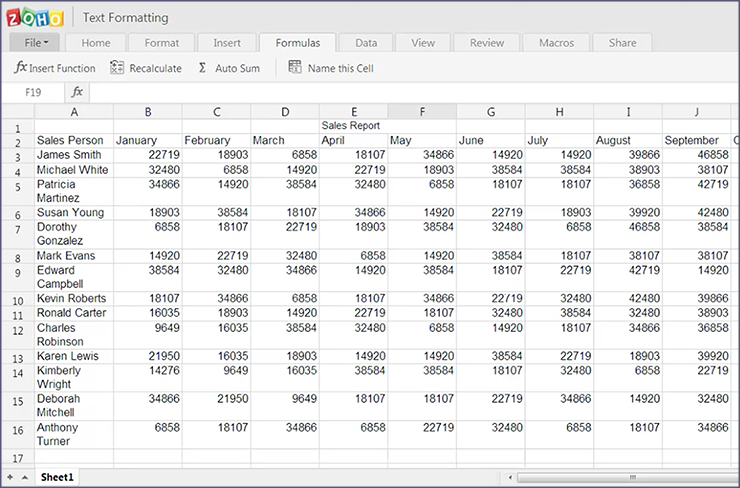Viewport: 740px width, 488px height.
Task: Click the Zoho logo
Action: (x=36, y=17)
